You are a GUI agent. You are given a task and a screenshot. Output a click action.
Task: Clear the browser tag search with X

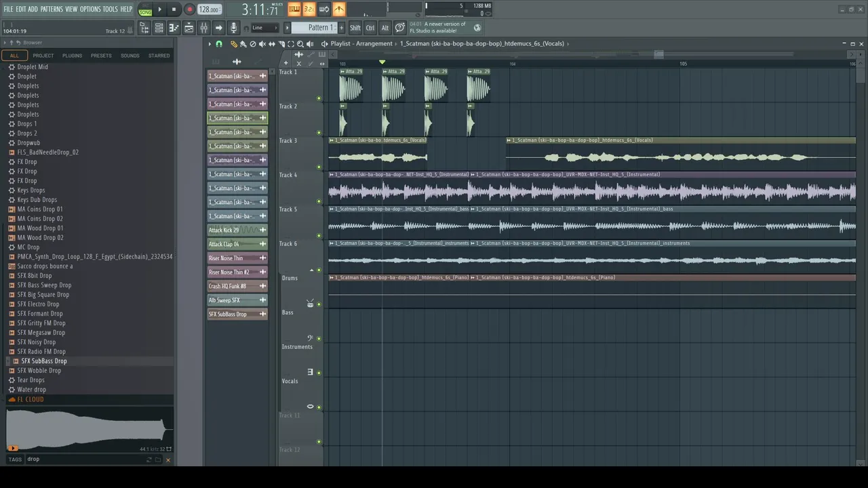(x=168, y=460)
